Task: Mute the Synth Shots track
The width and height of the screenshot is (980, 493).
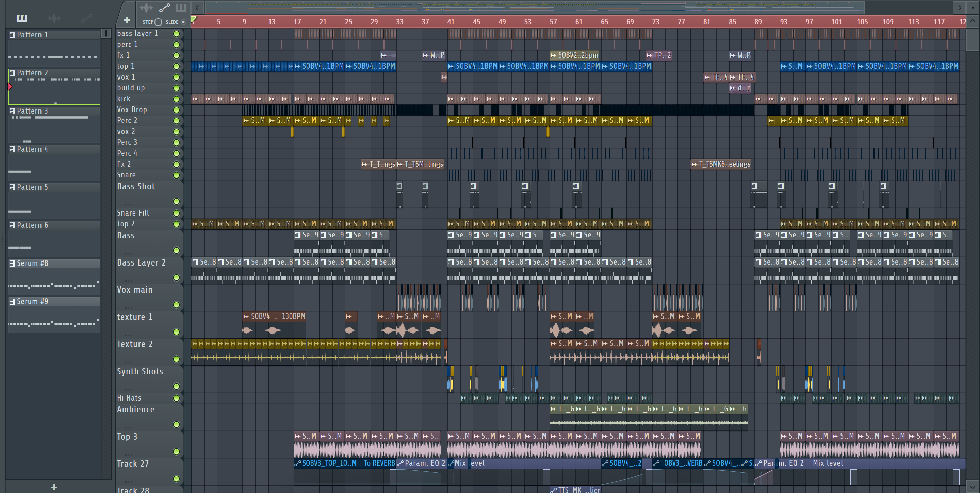Action: tap(176, 387)
